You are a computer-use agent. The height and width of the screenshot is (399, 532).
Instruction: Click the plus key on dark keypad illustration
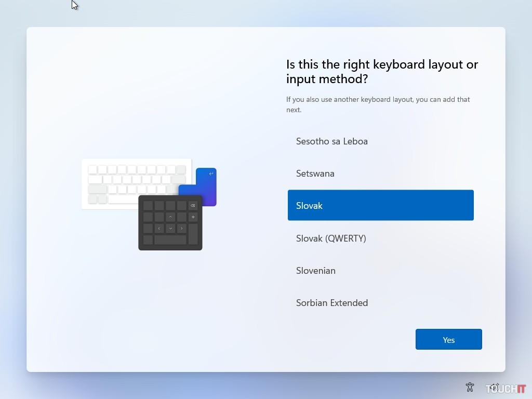click(193, 217)
